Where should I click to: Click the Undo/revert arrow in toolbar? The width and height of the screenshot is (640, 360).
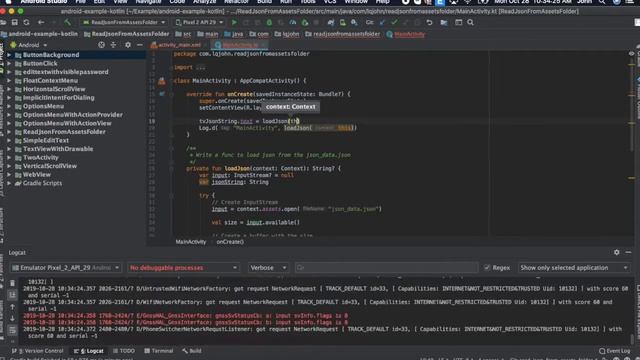coord(429,22)
